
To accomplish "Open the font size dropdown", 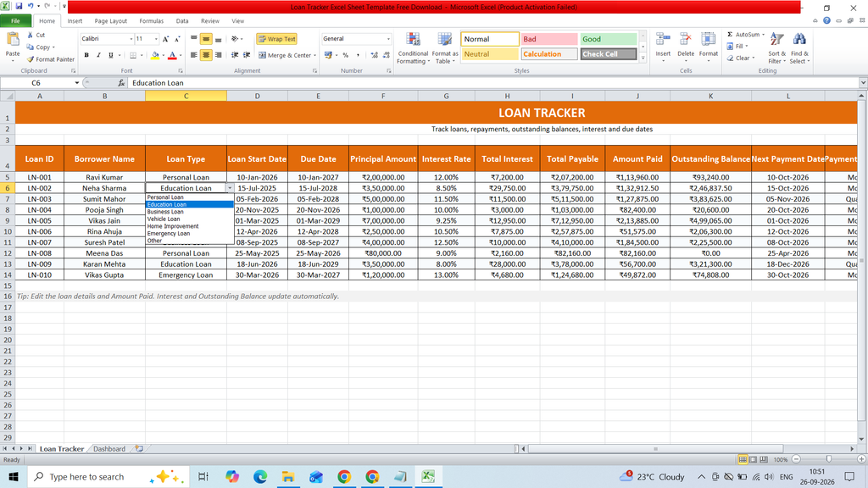I will (x=156, y=39).
